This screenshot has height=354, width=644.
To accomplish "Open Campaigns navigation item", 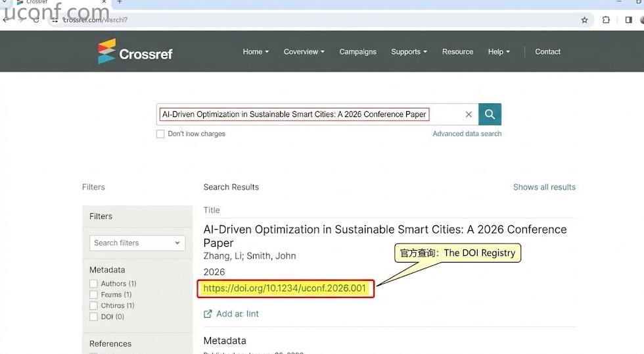I will pos(357,52).
